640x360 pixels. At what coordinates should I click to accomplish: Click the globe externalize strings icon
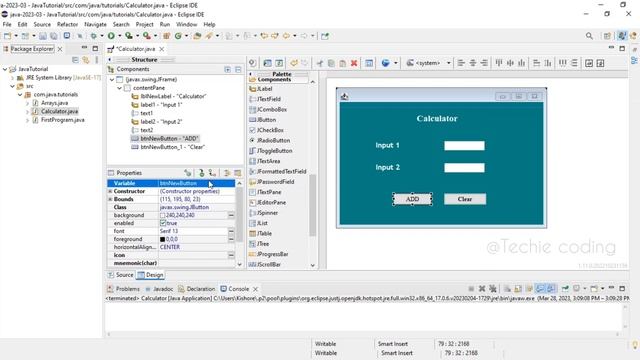[385, 63]
